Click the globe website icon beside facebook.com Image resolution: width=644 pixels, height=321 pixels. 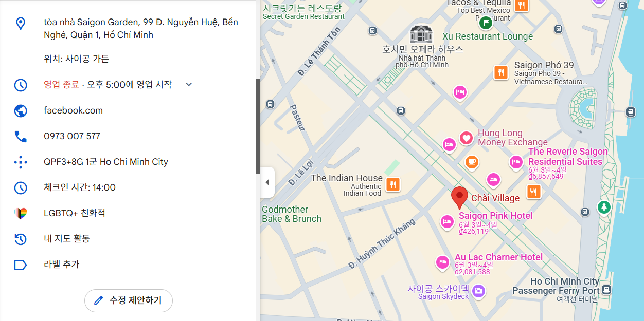[21, 110]
